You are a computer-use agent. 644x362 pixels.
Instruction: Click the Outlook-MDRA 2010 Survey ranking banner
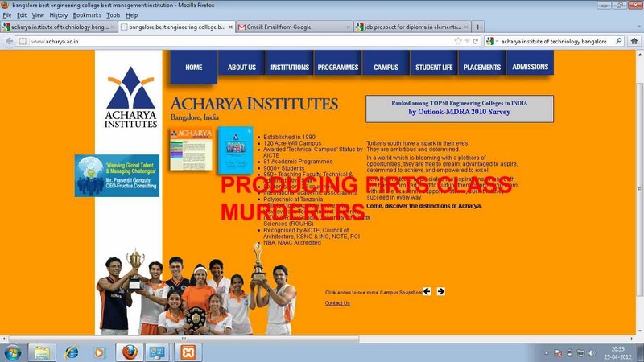coord(459,109)
